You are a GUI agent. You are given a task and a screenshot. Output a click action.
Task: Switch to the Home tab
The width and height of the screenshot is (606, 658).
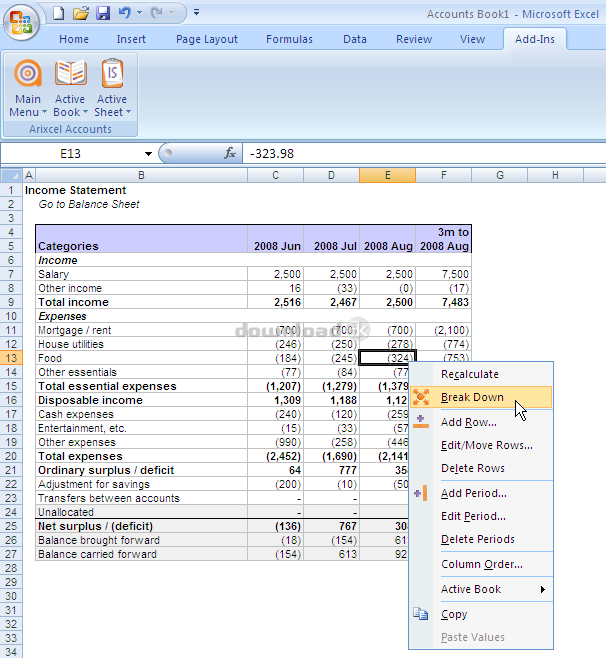74,39
